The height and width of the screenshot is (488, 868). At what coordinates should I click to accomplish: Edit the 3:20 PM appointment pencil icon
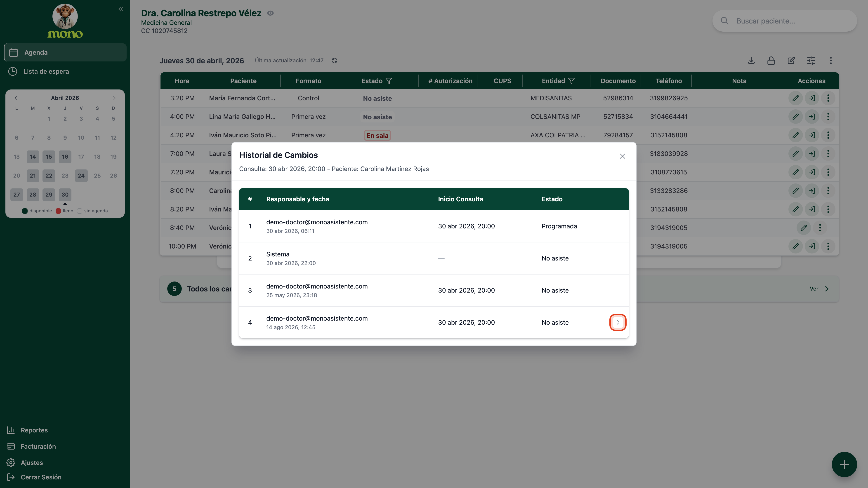click(x=795, y=98)
